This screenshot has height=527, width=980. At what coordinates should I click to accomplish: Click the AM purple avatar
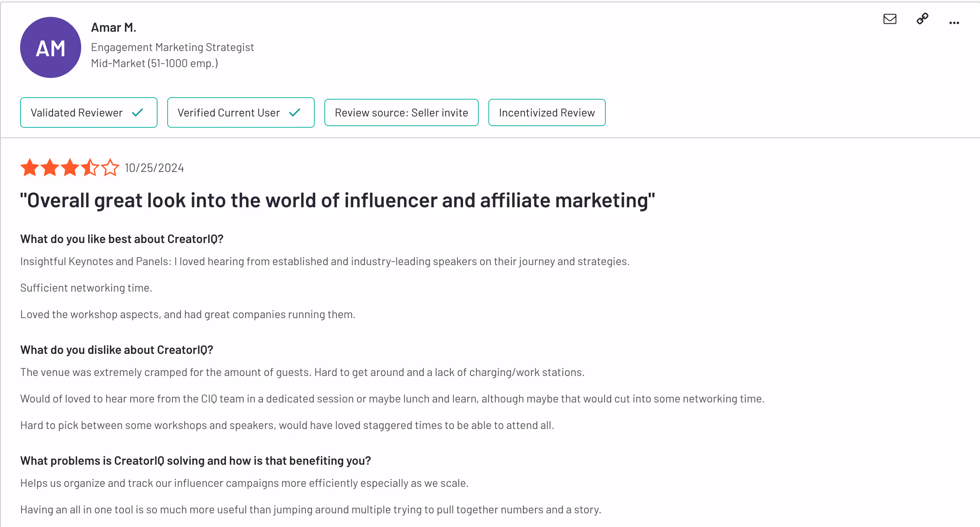coord(51,47)
